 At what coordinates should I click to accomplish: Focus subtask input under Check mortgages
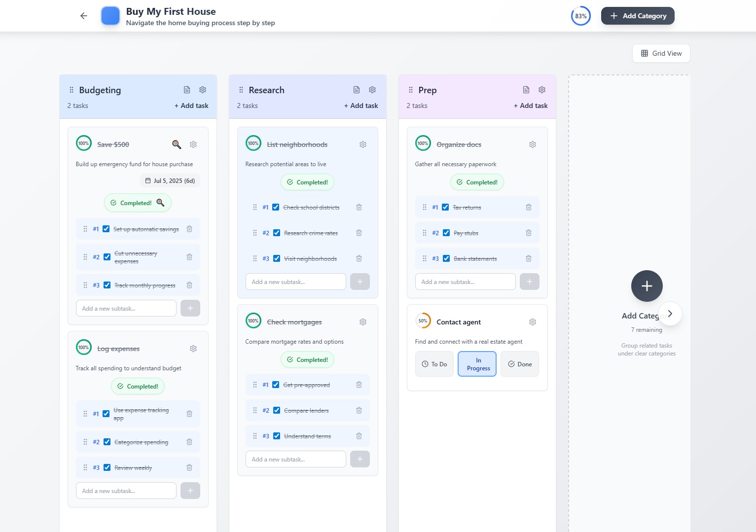(296, 459)
